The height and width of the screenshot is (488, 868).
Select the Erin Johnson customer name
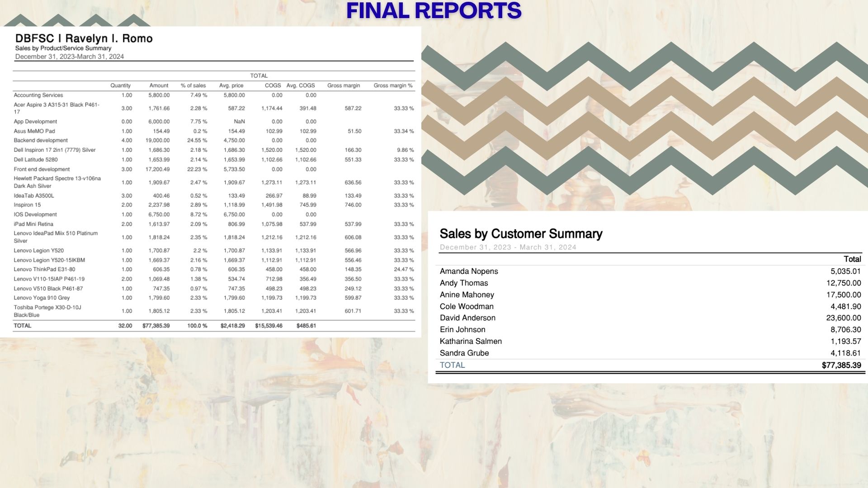(x=462, y=330)
